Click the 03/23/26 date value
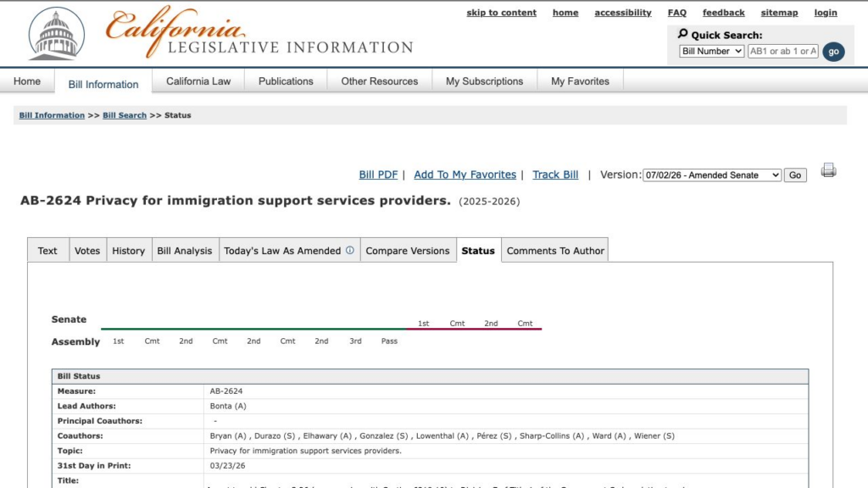Viewport: 868px width, 488px height. [x=227, y=465]
